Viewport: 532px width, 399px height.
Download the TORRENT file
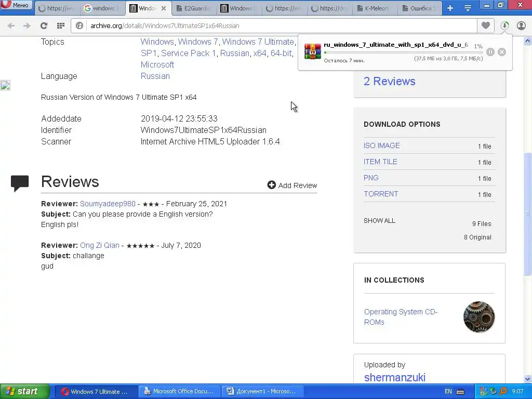pos(381,194)
